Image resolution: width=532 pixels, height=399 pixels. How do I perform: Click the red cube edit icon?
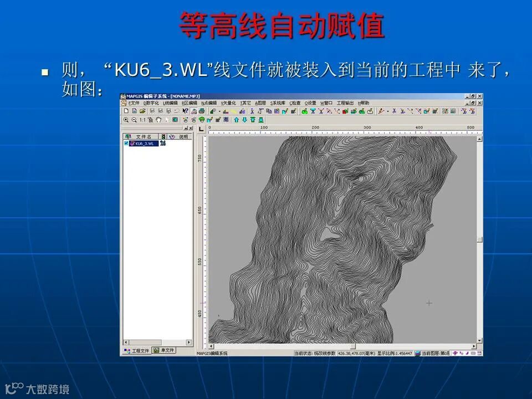tap(346, 111)
